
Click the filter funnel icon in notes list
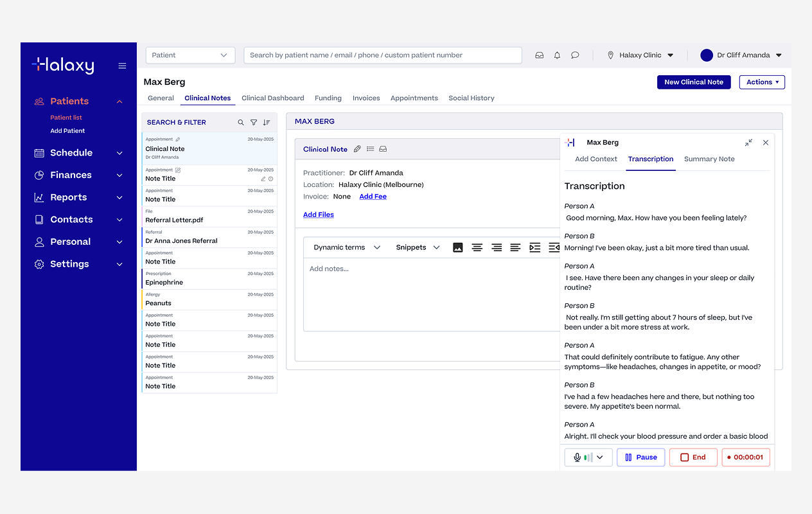coord(254,122)
